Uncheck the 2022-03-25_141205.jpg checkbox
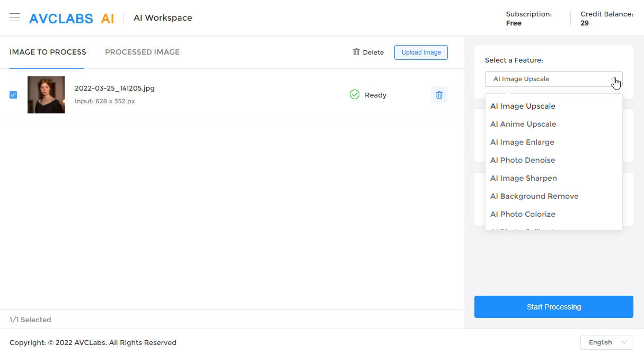Viewport: 644px width, 354px height. coord(13,95)
